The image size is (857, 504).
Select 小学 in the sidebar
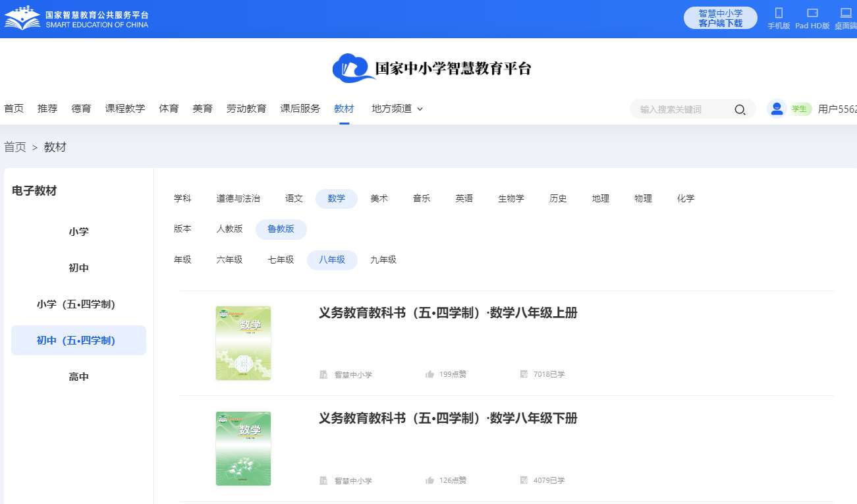click(78, 232)
